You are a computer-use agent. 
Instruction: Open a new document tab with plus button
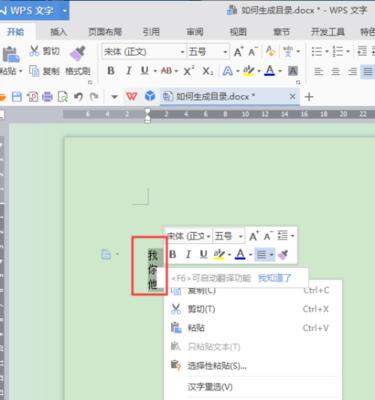coord(309,97)
